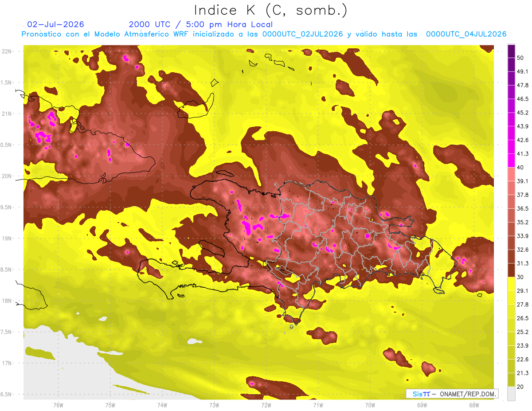Click the "17N" latitude label
Screen dimensions: 532x411
click(x=8, y=363)
